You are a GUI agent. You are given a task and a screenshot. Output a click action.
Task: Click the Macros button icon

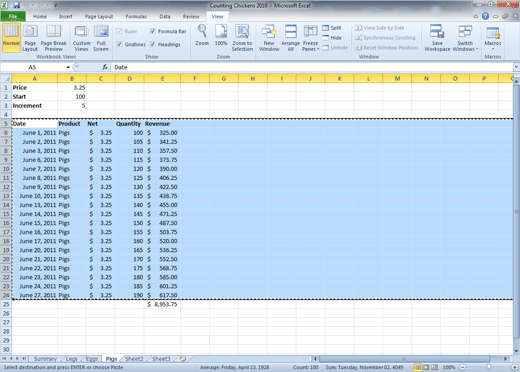(x=493, y=33)
